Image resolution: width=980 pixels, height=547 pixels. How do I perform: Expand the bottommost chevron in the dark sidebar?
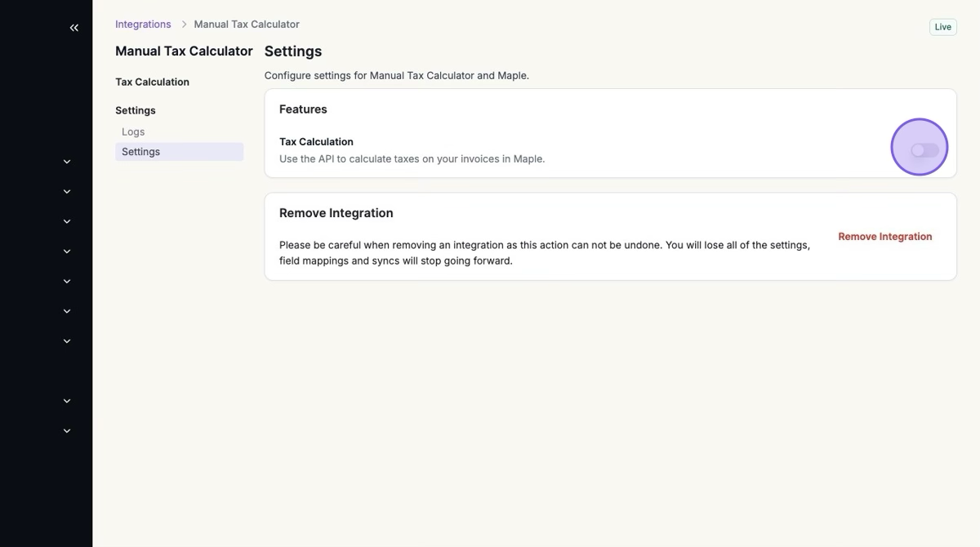[x=67, y=431]
